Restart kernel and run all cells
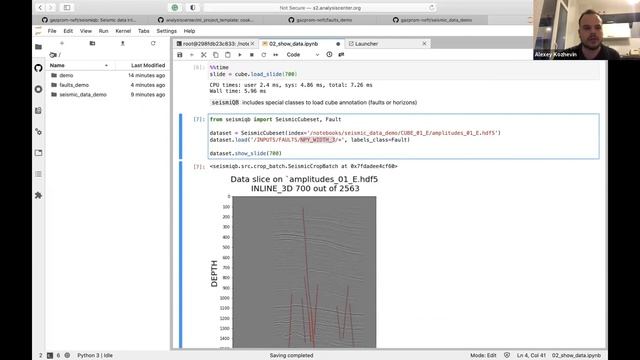 [276, 55]
